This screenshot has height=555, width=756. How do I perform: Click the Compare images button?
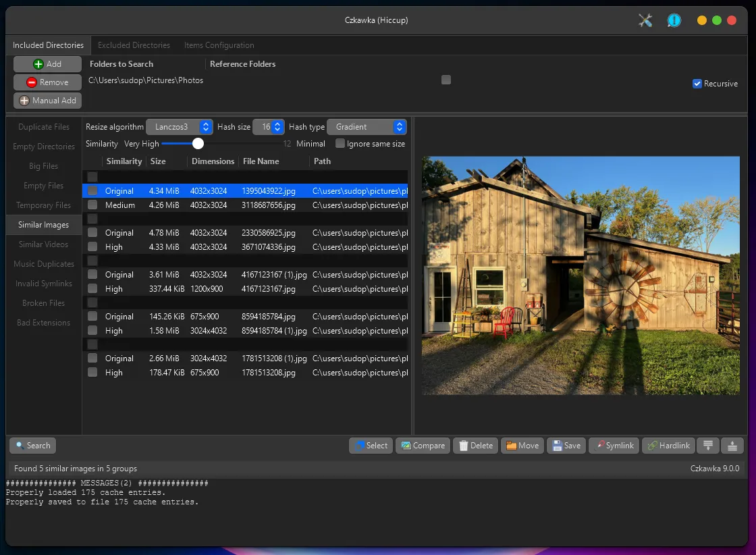(x=423, y=446)
